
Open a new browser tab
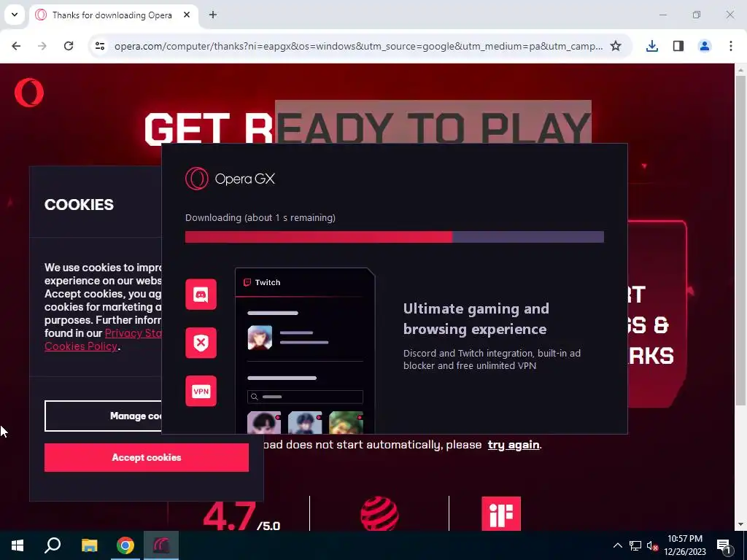[213, 15]
